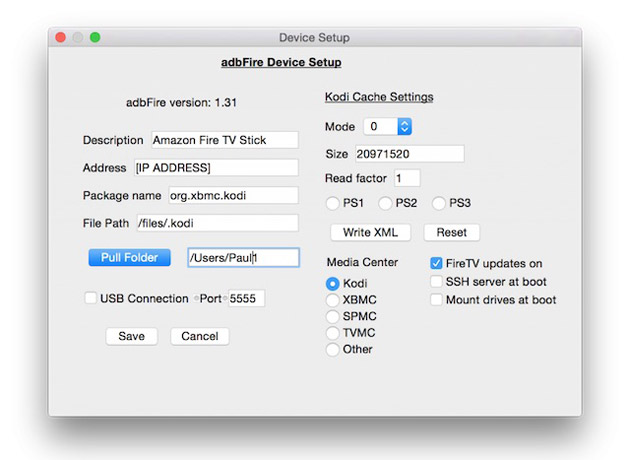630x460 pixels.
Task: Select the PS2 radio button
Action: 385,203
